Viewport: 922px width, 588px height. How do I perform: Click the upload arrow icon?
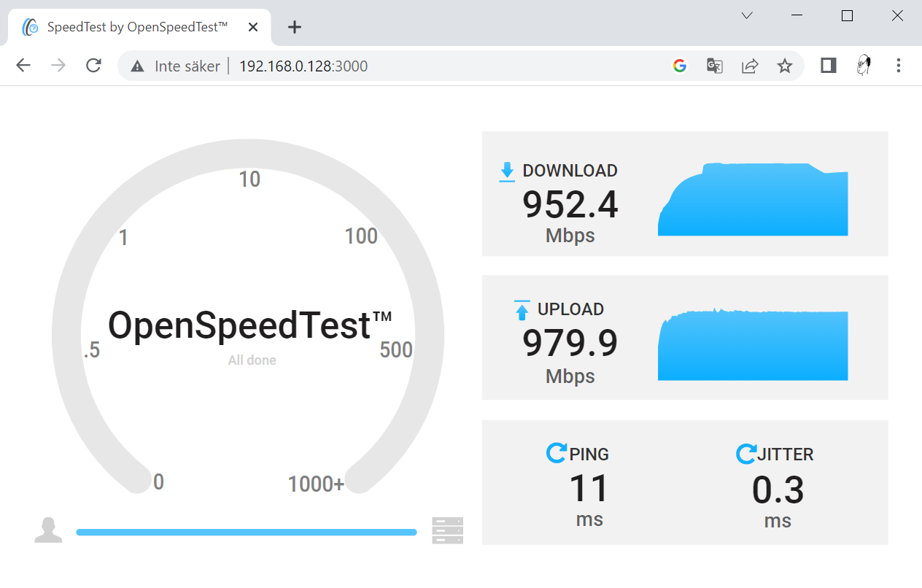tap(522, 310)
